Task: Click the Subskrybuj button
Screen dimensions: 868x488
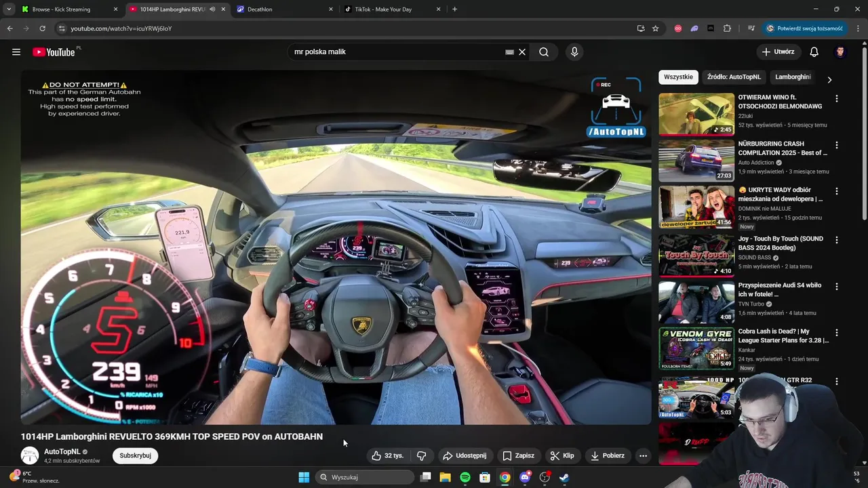Action: [135, 455]
